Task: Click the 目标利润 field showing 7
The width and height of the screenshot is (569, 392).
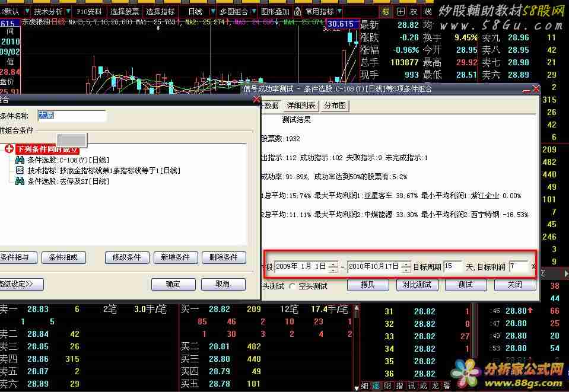Action: 519,266
